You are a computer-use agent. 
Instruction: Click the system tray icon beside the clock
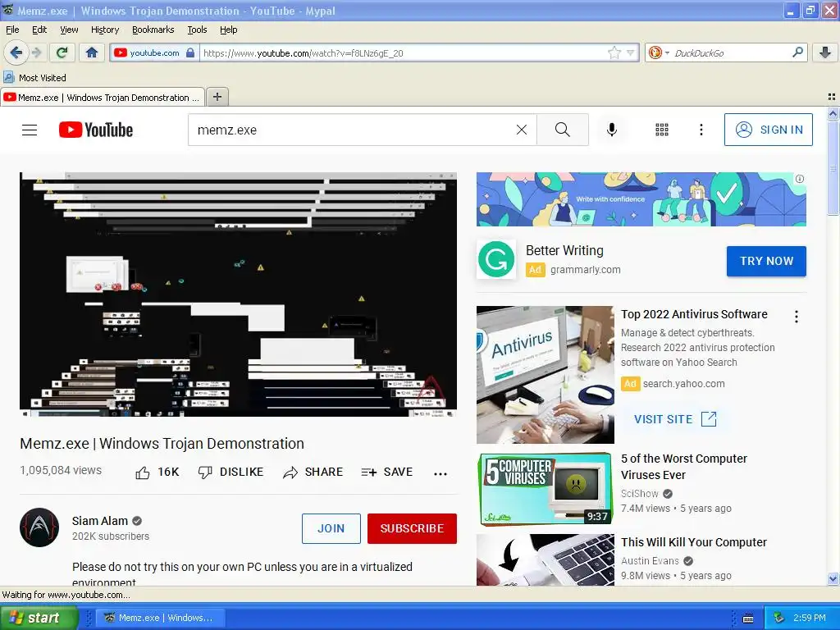pos(779,618)
